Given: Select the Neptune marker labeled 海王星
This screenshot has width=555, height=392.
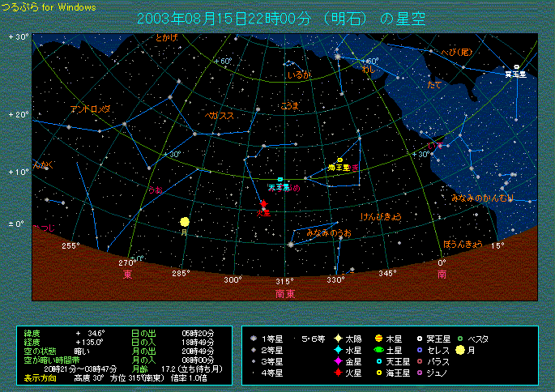Looking at the screenshot, I should click(x=339, y=160).
